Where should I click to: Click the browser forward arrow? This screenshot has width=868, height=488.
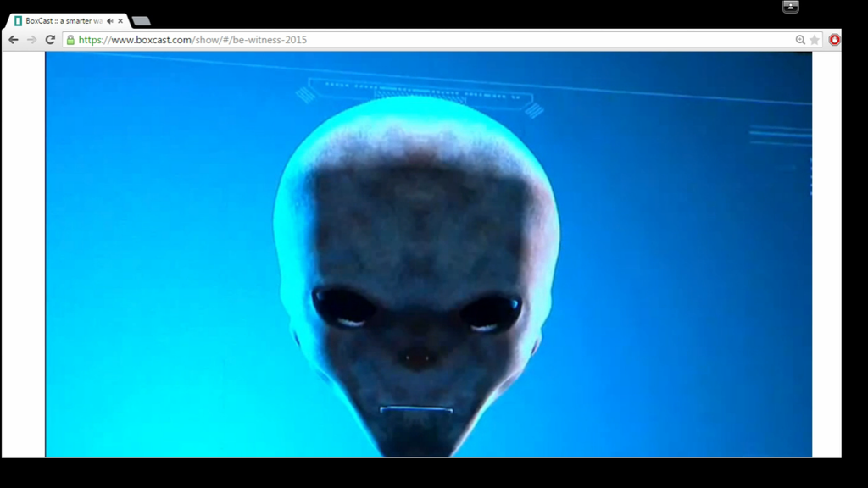click(x=32, y=40)
